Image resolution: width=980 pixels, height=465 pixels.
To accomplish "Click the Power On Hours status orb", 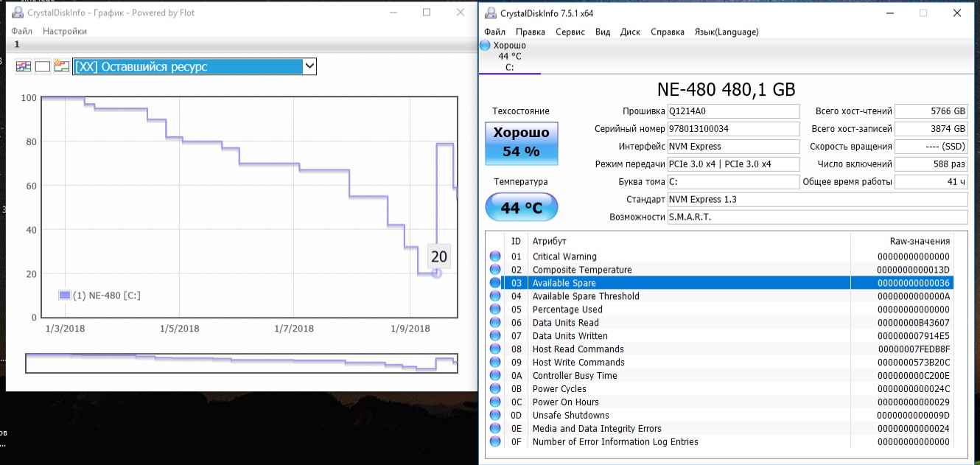I will click(495, 402).
